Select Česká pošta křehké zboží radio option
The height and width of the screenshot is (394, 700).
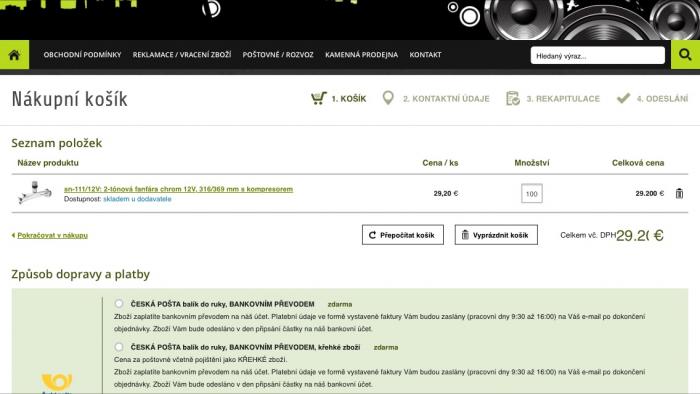coord(119,347)
